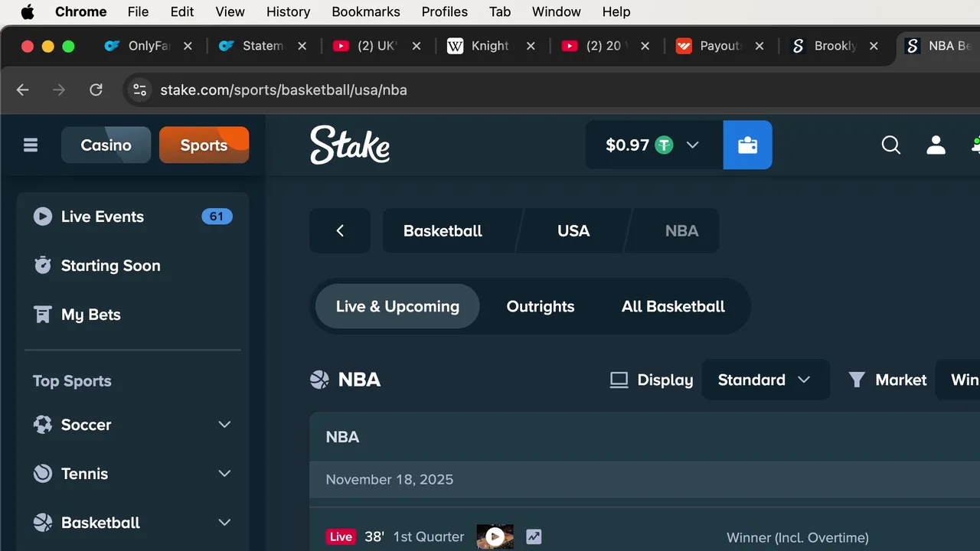This screenshot has height=551, width=980.
Task: Switch to Outrights tab
Action: point(541,306)
